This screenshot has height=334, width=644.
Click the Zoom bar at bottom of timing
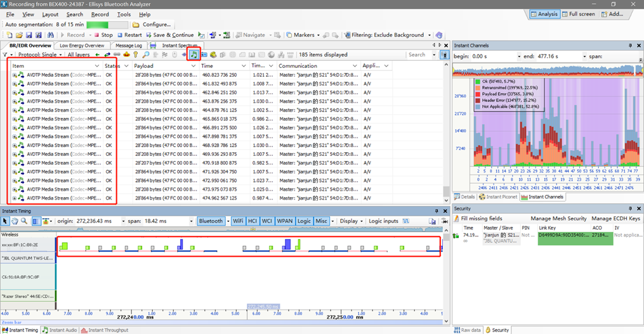[222, 323]
